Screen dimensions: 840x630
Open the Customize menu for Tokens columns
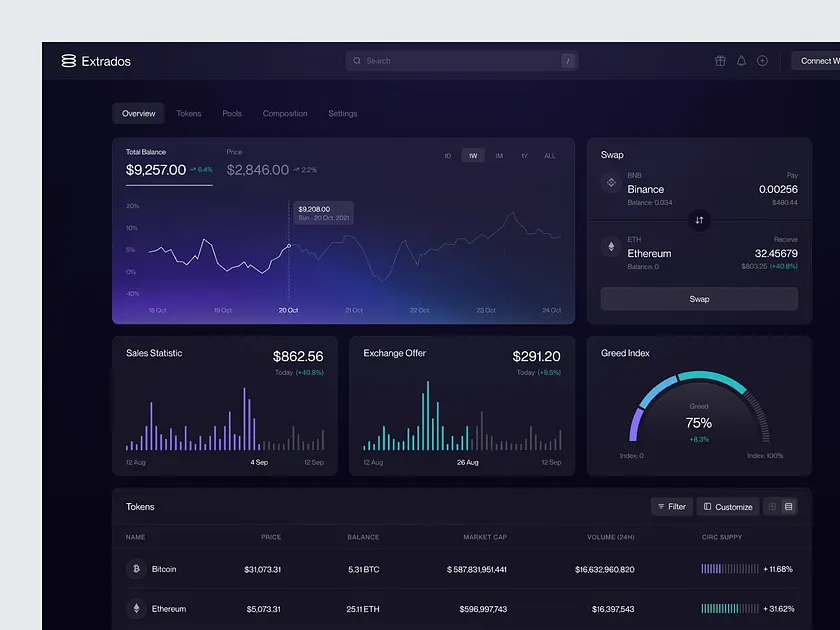(x=728, y=506)
